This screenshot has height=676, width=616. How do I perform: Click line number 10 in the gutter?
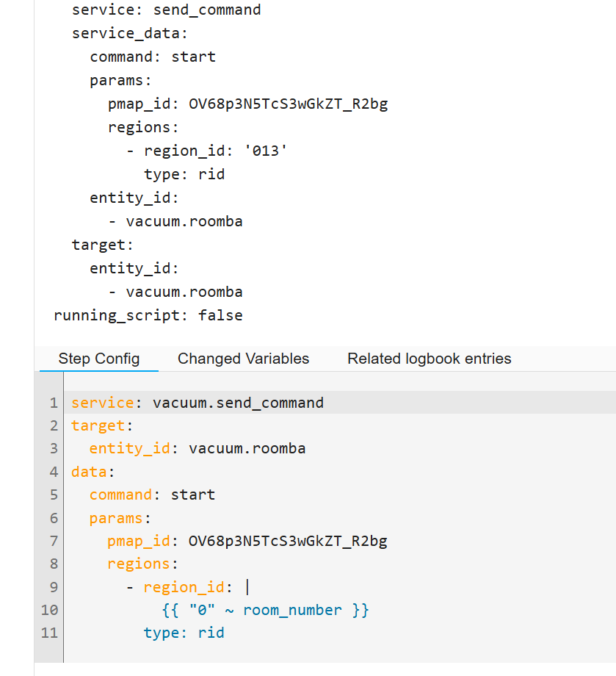tap(49, 610)
